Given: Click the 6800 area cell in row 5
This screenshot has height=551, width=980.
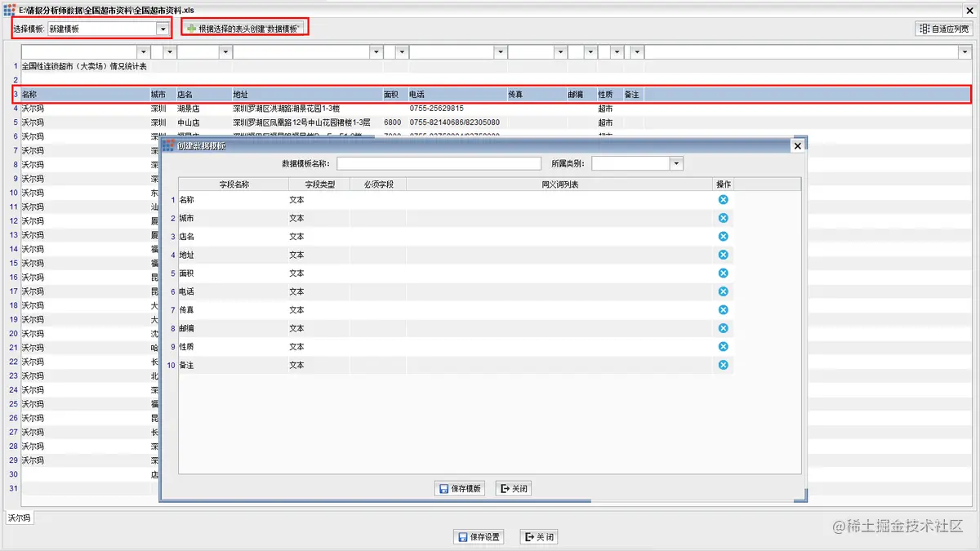Looking at the screenshot, I should 392,122.
